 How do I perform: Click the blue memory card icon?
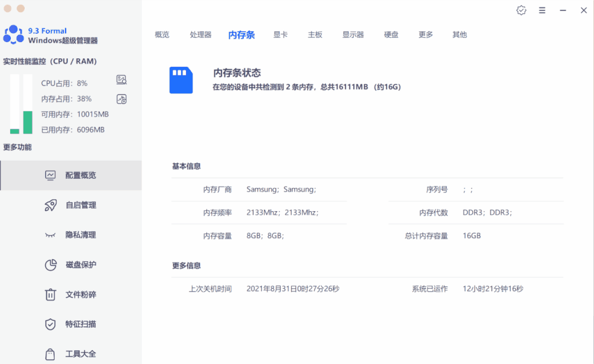pos(181,80)
